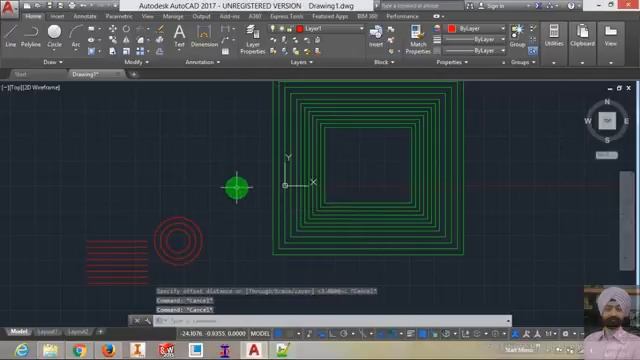Select the Circle tool
640x360 pixels.
click(54, 36)
